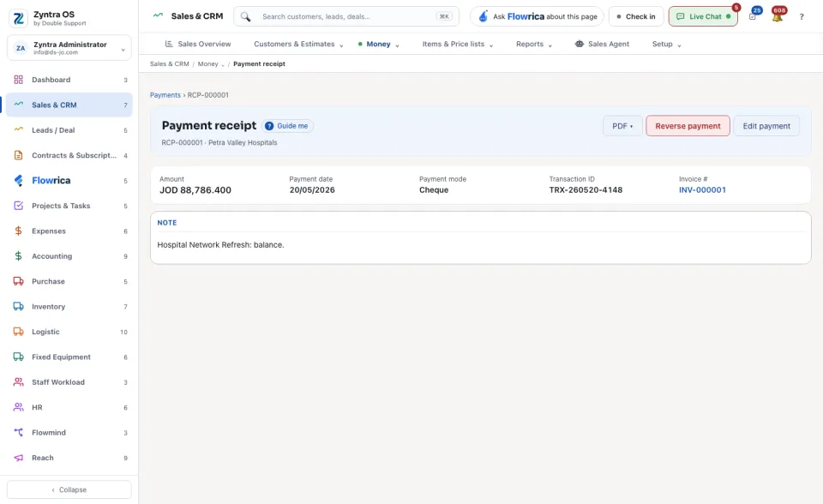Click the HR people icon

(18, 407)
